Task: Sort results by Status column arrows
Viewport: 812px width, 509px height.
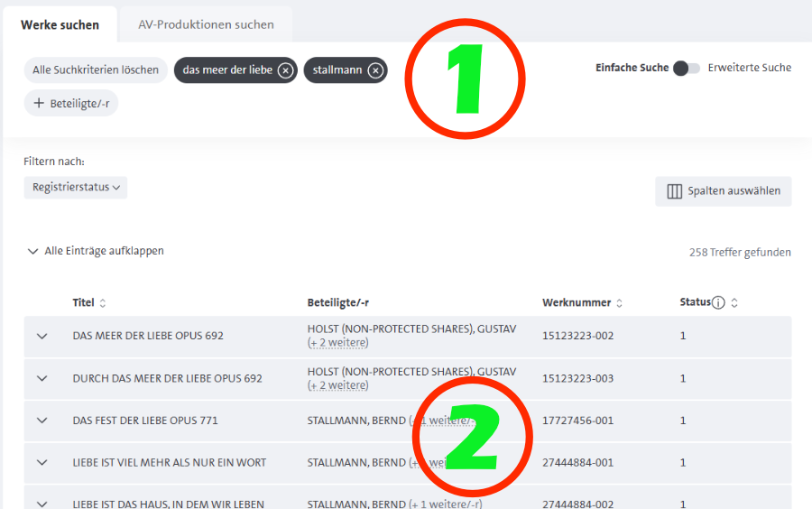Action: click(734, 303)
